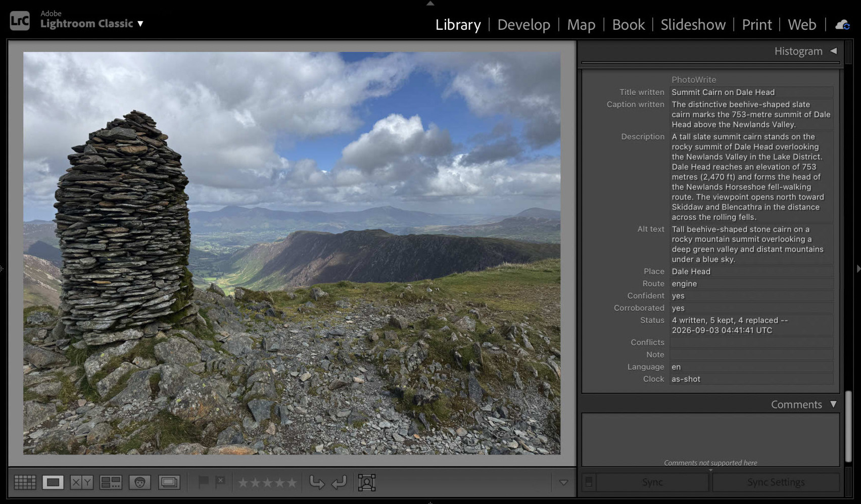Image resolution: width=861 pixels, height=504 pixels.
Task: Click the Place field Dale Head
Action: point(751,271)
